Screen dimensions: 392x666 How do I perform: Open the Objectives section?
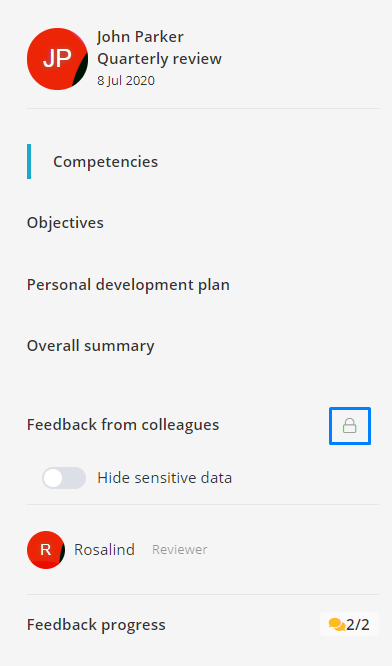point(65,223)
